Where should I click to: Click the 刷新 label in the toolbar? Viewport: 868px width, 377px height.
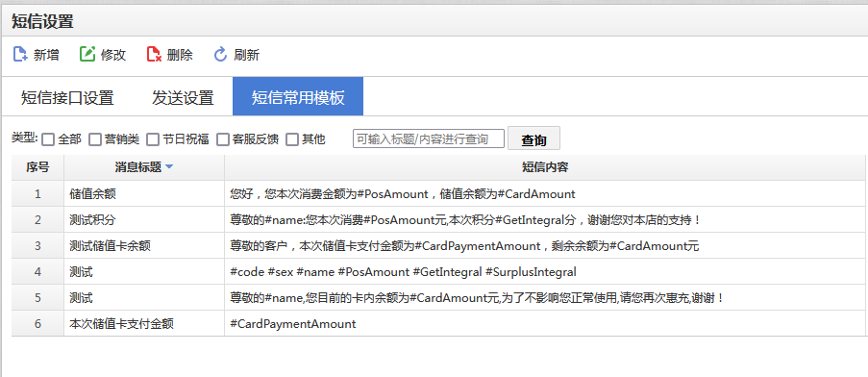click(x=247, y=55)
